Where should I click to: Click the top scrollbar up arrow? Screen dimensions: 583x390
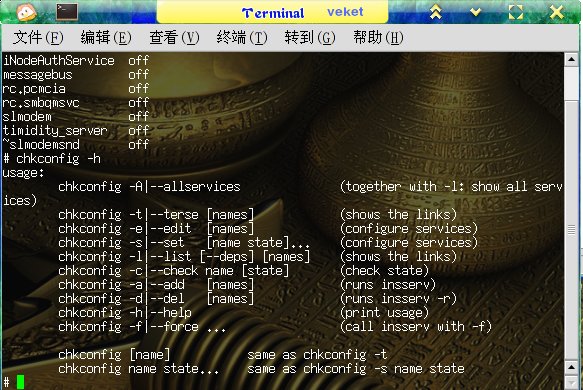(x=571, y=59)
